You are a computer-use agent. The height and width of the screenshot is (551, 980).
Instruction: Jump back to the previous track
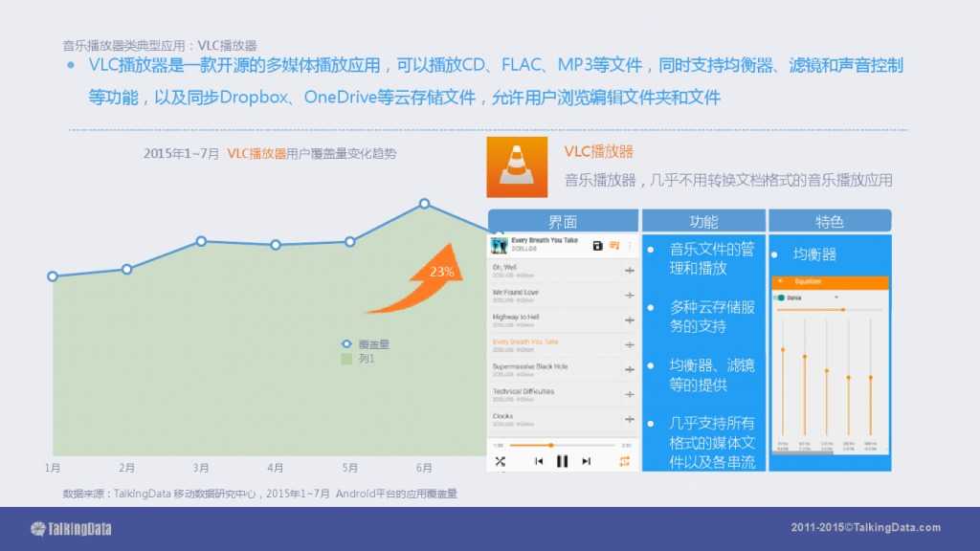540,461
